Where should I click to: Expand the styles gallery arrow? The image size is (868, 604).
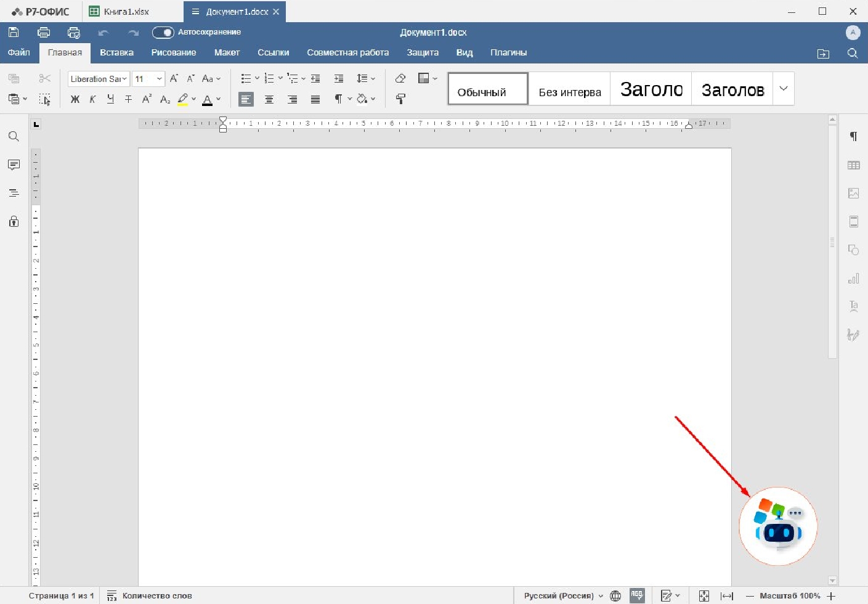click(783, 89)
